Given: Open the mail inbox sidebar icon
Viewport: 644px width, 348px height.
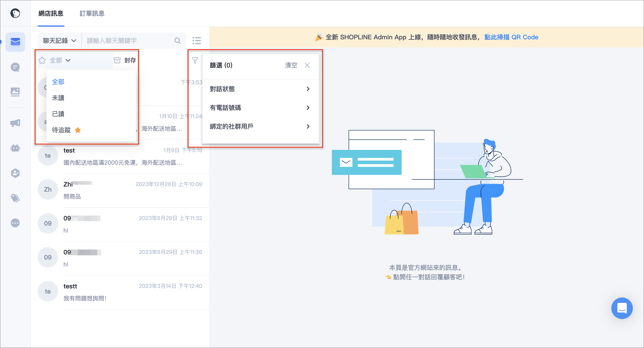Looking at the screenshot, I should [15, 42].
